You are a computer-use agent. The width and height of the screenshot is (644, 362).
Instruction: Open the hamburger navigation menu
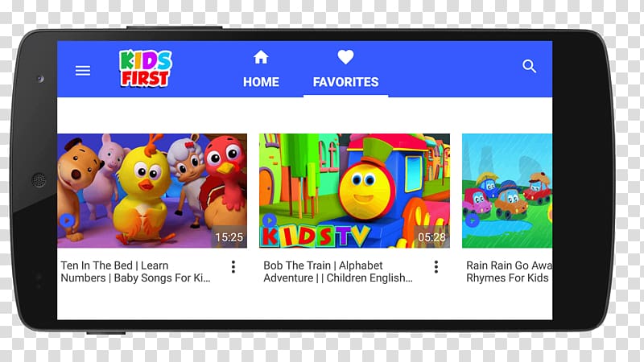pyautogui.click(x=83, y=71)
